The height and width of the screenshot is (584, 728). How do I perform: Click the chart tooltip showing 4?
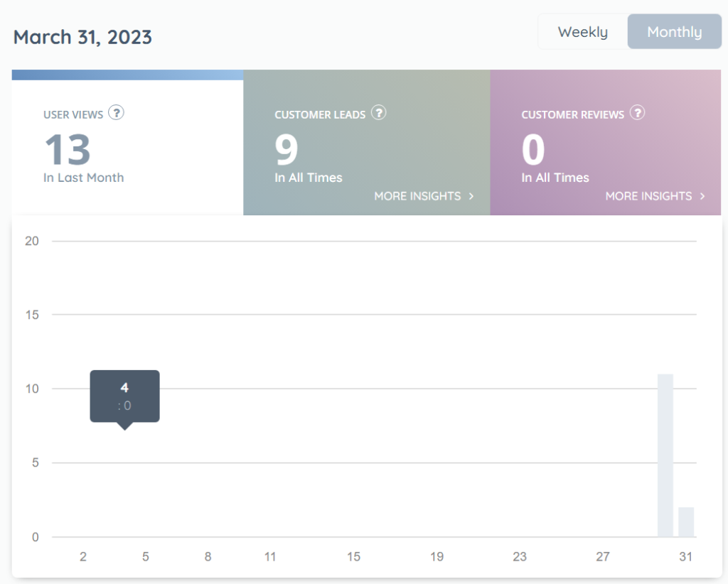pos(124,396)
